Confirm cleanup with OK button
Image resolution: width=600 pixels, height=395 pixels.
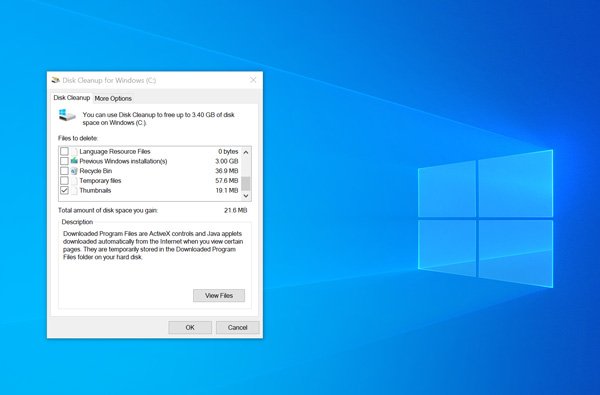(x=190, y=327)
